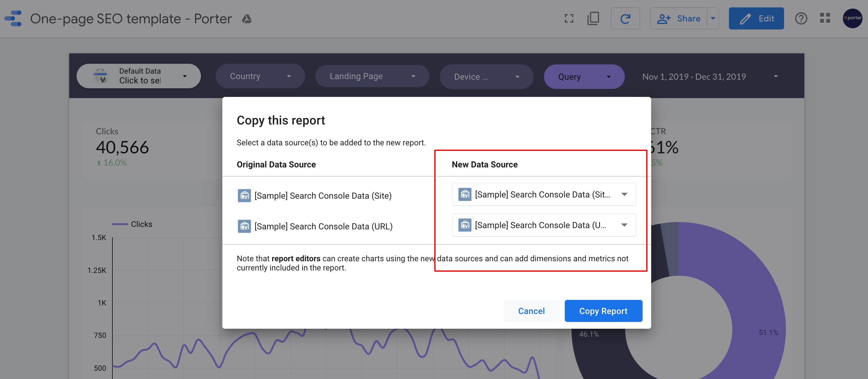Click the Copy this report dialog heading

point(281,121)
